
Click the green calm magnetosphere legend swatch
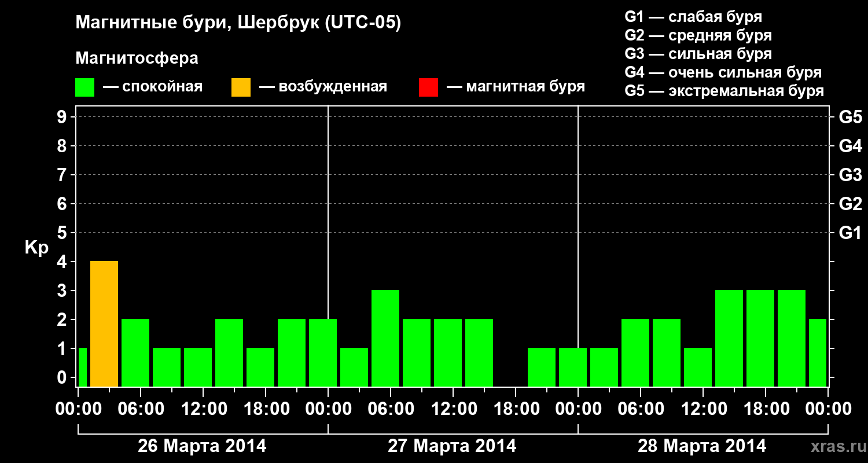tap(85, 87)
